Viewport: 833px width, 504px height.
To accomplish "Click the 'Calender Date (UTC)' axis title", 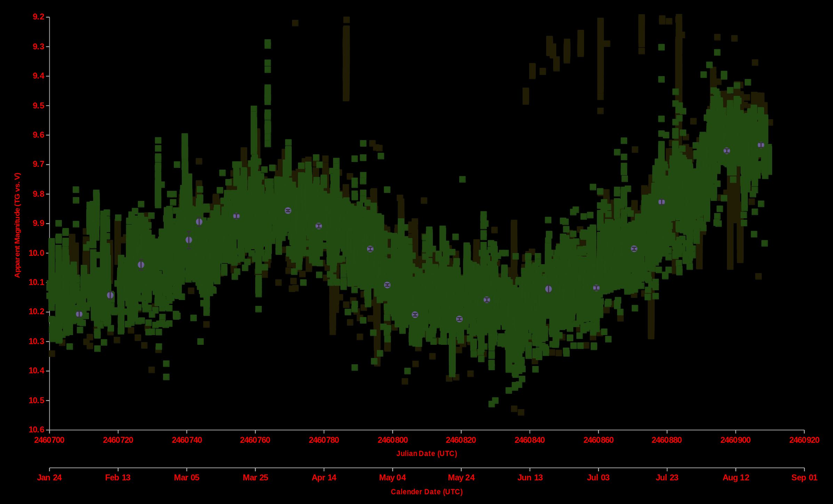I will point(427,491).
